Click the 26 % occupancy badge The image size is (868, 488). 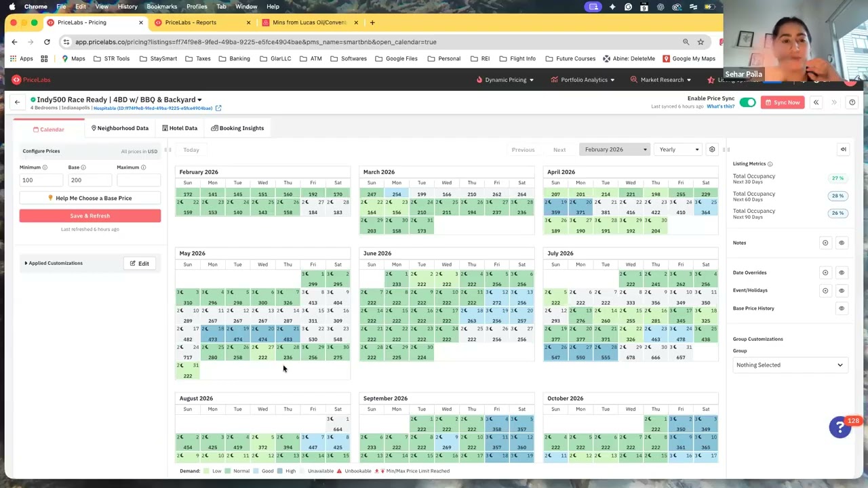click(x=838, y=213)
